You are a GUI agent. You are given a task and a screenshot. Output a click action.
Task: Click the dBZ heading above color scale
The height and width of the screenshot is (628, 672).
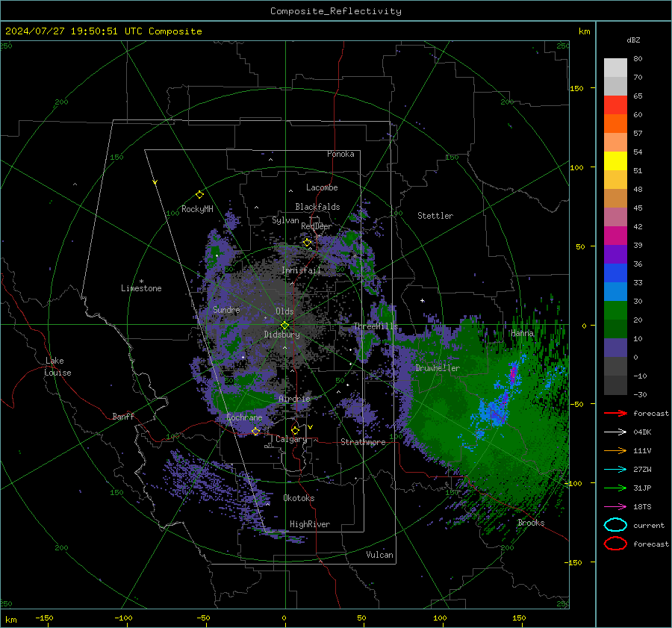[633, 40]
